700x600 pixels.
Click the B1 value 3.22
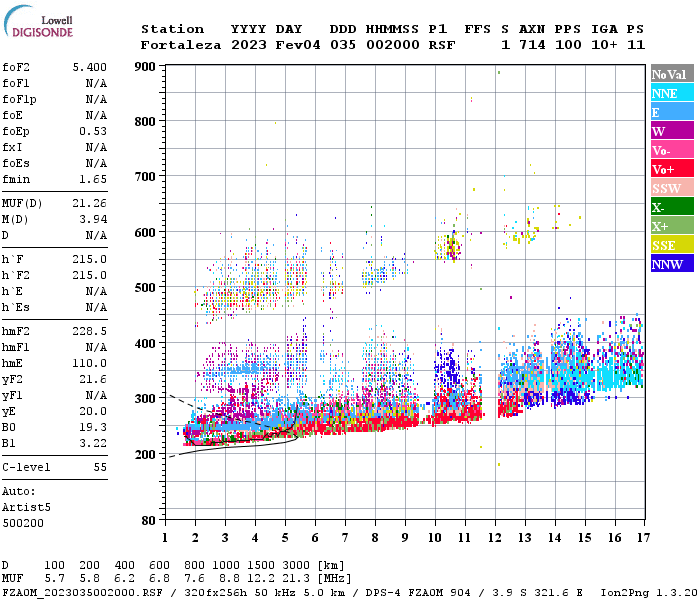(x=93, y=443)
